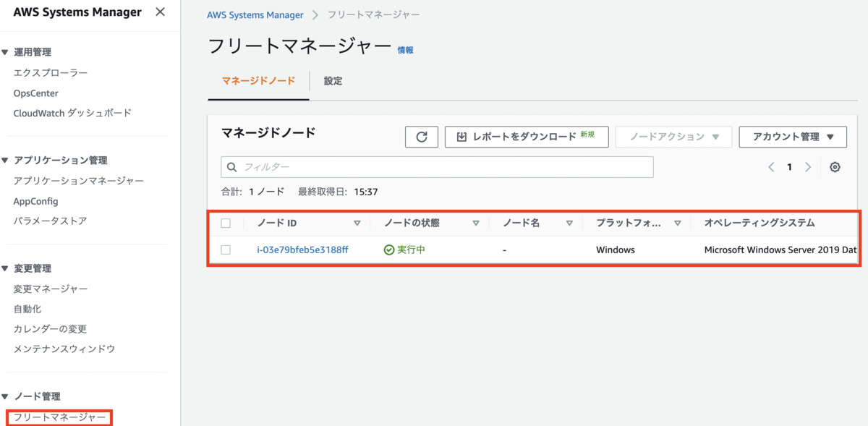Image resolution: width=868 pixels, height=426 pixels.
Task: Go to next page arrow
Action: (x=808, y=167)
